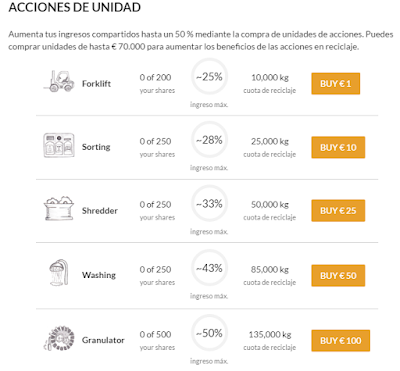The height and width of the screenshot is (371, 400).
Task: Select the Granulator unit name
Action: pos(103,340)
